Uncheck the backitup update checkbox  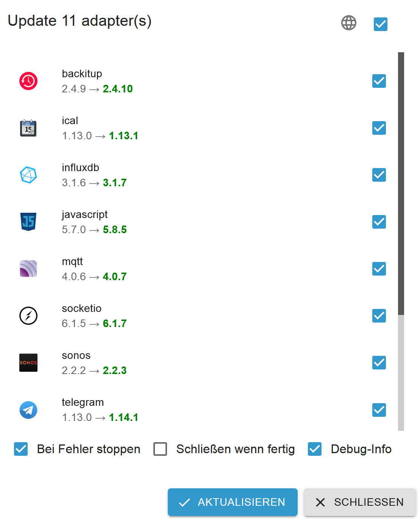click(x=379, y=81)
